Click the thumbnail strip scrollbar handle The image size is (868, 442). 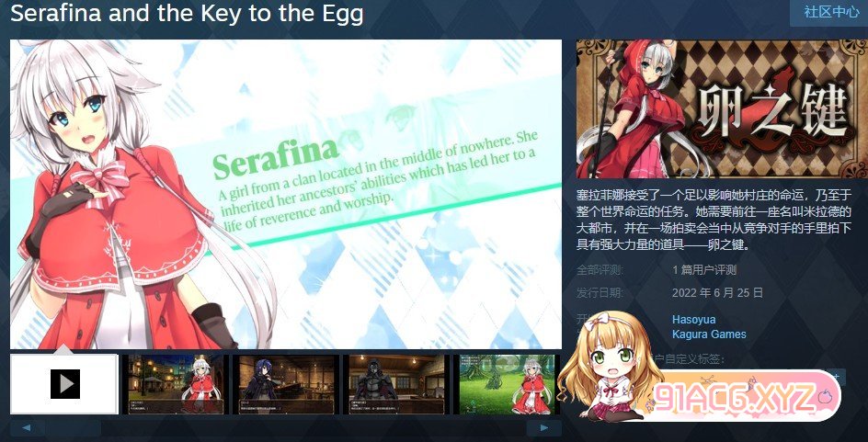coord(73,428)
